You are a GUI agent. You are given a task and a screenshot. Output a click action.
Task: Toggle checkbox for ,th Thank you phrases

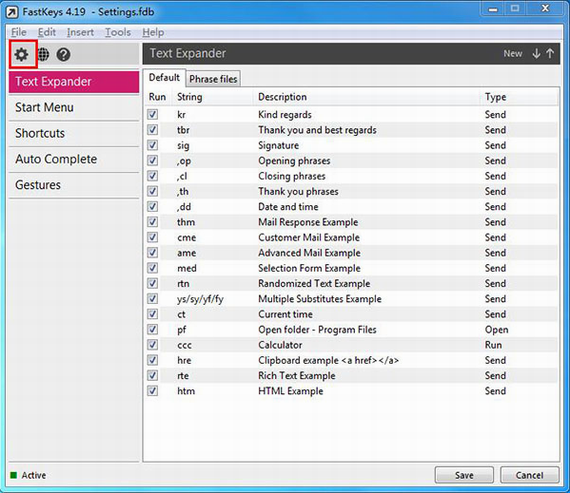point(152,191)
